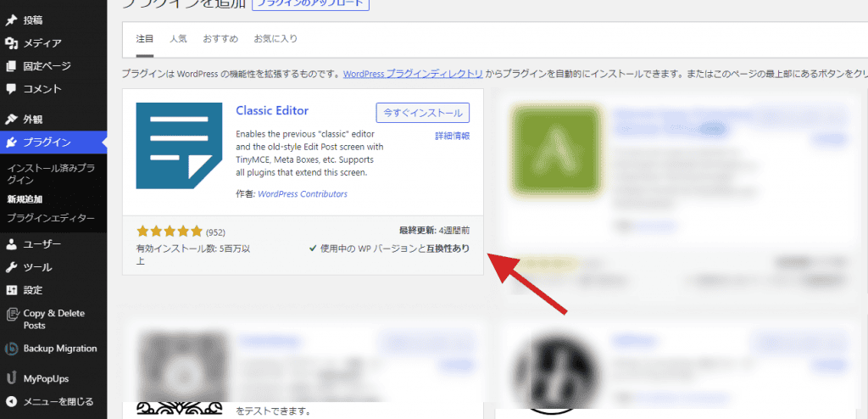Image resolution: width=868 pixels, height=419 pixels.
Task: Click the green blurred plugin thumbnail
Action: point(556,152)
